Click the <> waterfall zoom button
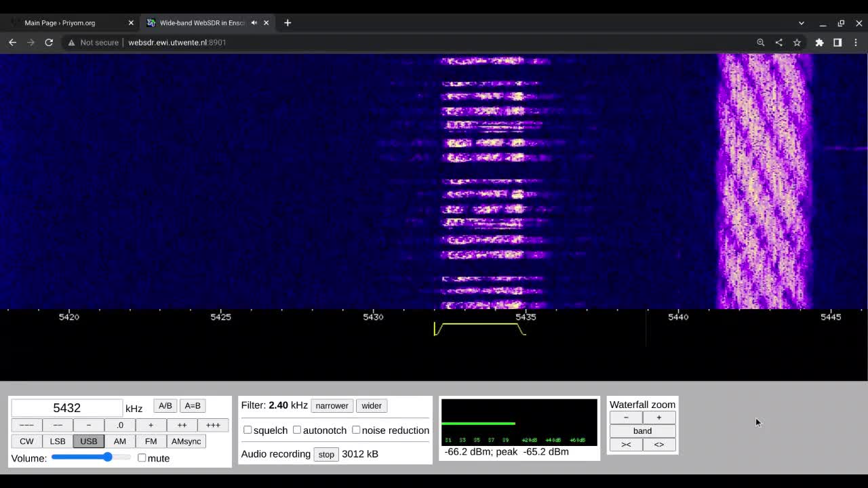Viewport: 868px width, 488px height. coord(658,445)
